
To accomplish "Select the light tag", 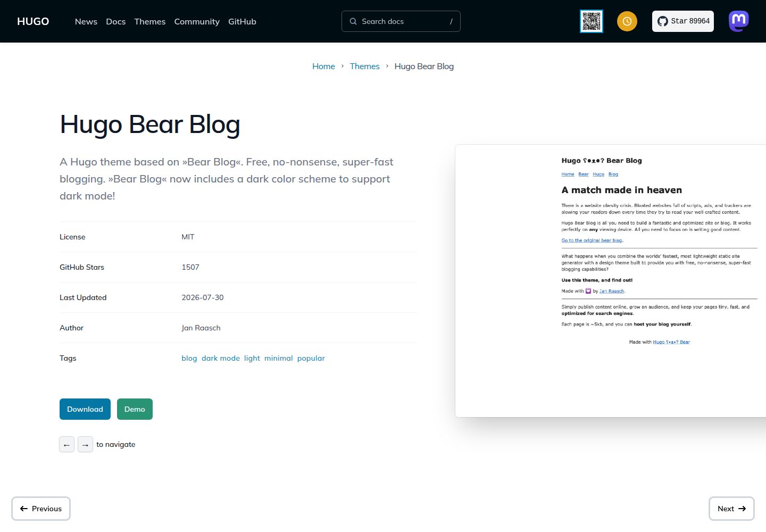I will click(252, 358).
